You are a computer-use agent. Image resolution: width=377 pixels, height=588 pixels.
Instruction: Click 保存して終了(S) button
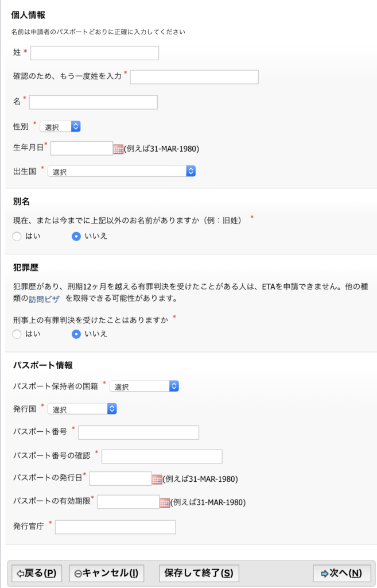[199, 574]
